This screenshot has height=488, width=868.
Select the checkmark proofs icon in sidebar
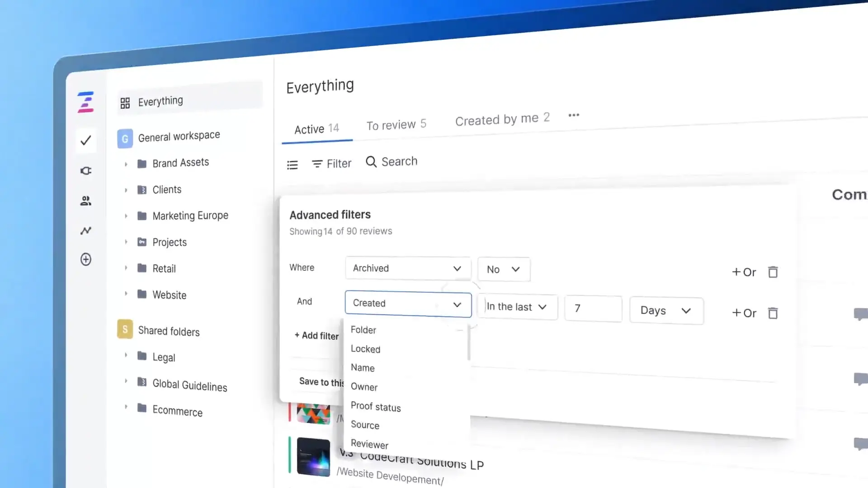pos(85,141)
